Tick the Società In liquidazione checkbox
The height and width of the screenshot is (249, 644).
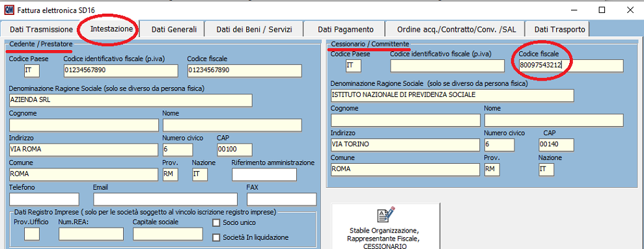216,237
